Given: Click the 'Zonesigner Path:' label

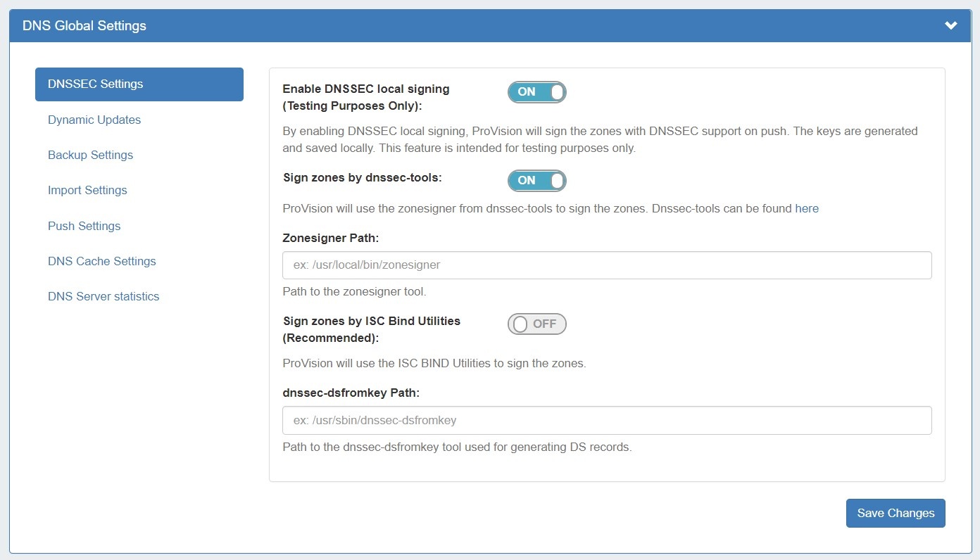Looking at the screenshot, I should coord(330,238).
